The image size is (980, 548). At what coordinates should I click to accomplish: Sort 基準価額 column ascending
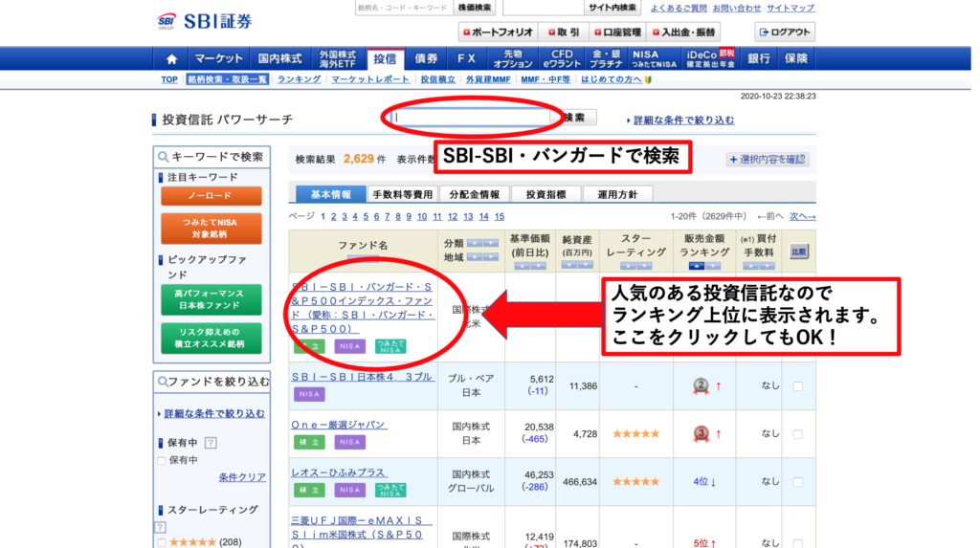click(x=522, y=266)
